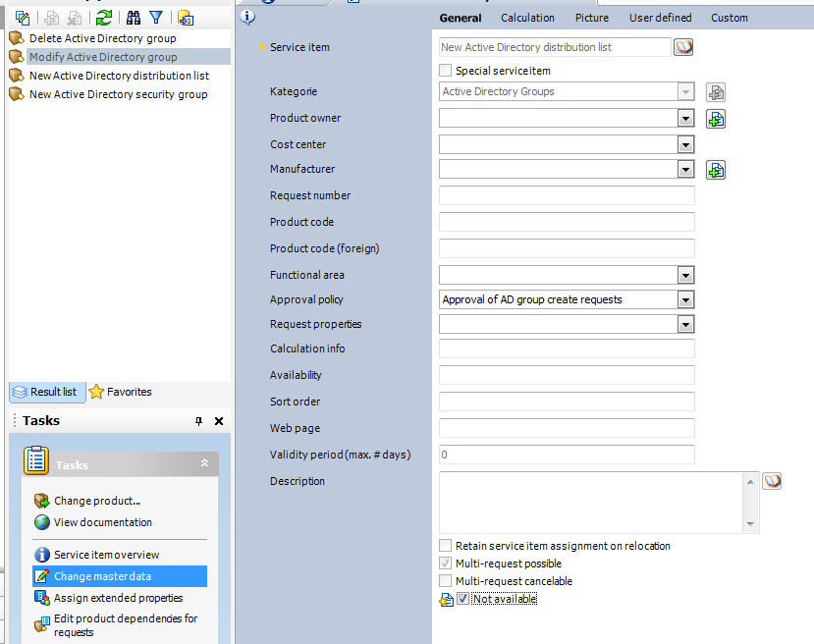The width and height of the screenshot is (814, 644).
Task: Switch to the General tab
Action: tap(460, 19)
